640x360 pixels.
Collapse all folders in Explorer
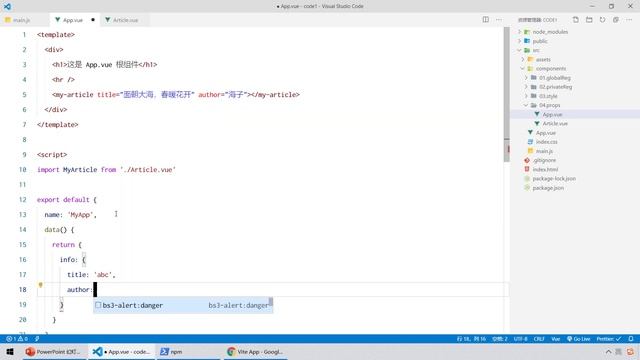click(616, 20)
